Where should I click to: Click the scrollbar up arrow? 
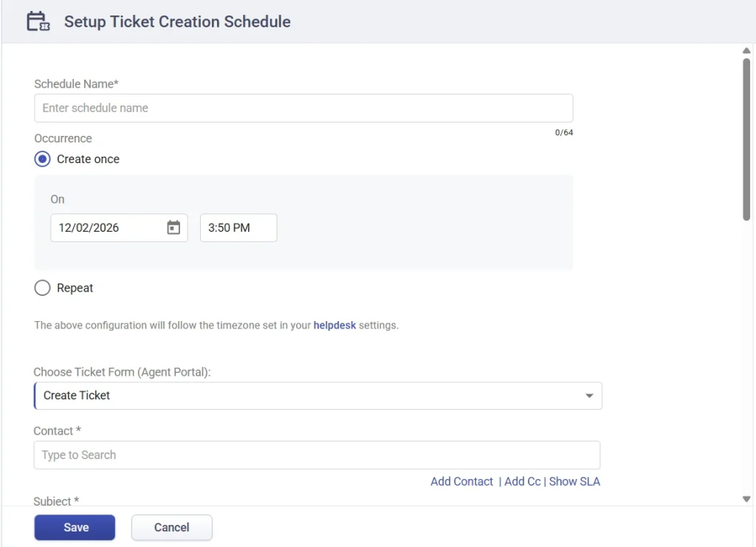coord(746,50)
